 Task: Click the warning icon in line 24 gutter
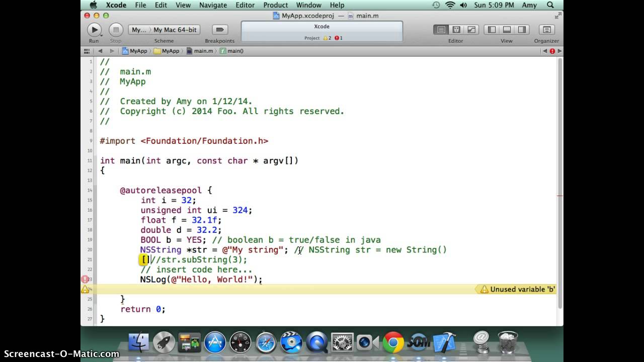click(85, 289)
